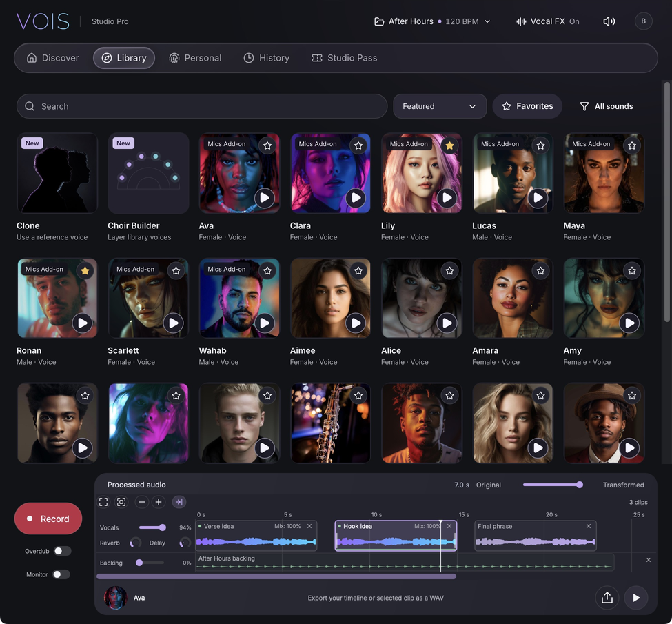
Task: Play the Wahab voice preview
Action: pyautogui.click(x=265, y=323)
